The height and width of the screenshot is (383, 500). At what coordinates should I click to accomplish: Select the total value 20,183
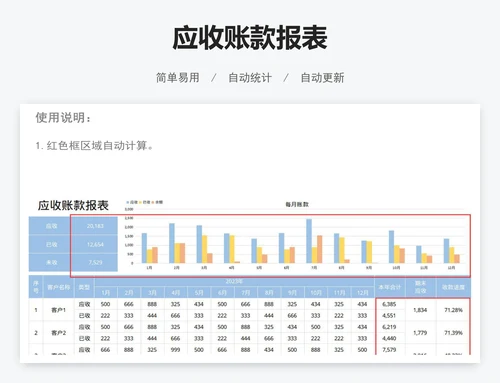(x=94, y=226)
